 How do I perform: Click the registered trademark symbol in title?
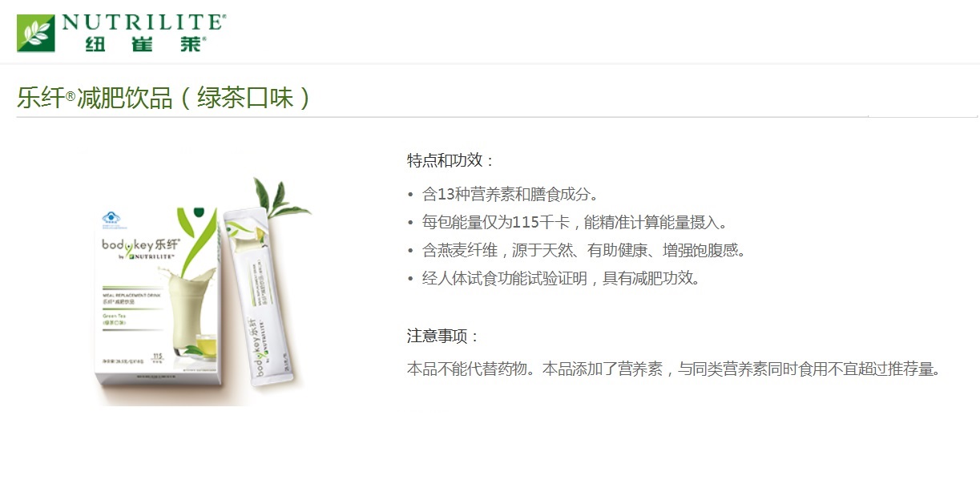(71, 96)
